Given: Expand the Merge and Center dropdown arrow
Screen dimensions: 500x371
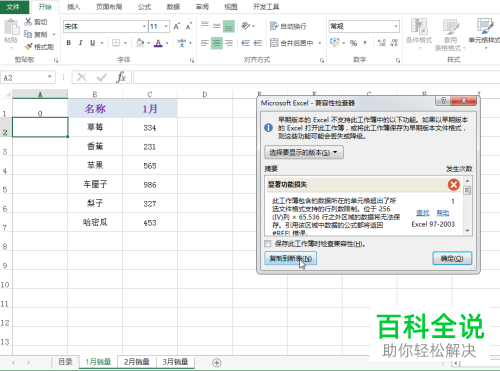Looking at the screenshot, I should point(320,43).
